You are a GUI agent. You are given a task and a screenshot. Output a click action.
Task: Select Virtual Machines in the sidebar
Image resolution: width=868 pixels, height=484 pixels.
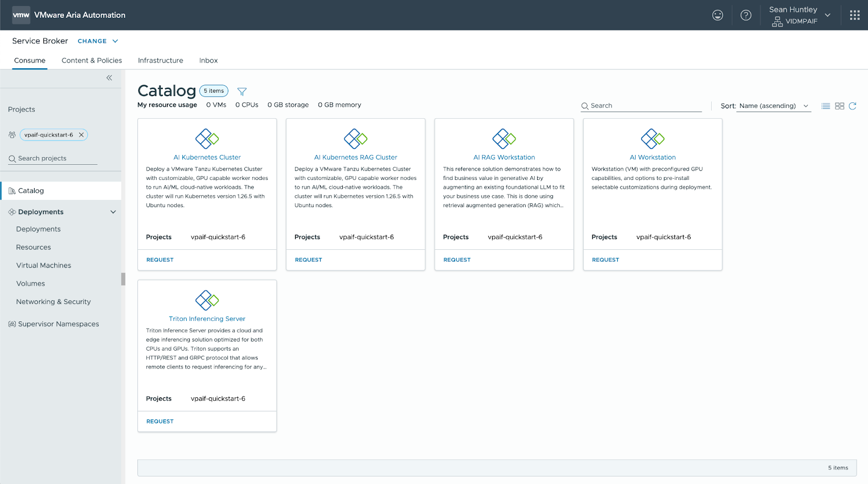43,266
